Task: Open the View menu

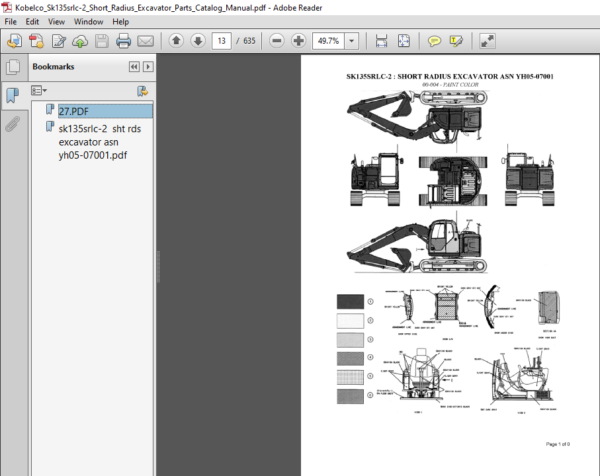Action: [56, 22]
